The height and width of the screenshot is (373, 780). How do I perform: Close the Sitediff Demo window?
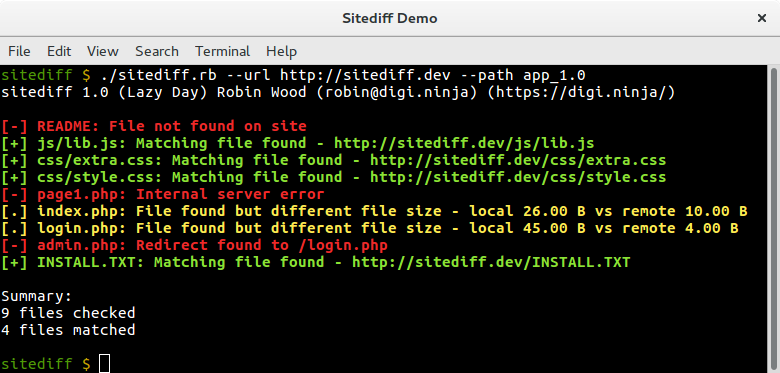coord(761,18)
